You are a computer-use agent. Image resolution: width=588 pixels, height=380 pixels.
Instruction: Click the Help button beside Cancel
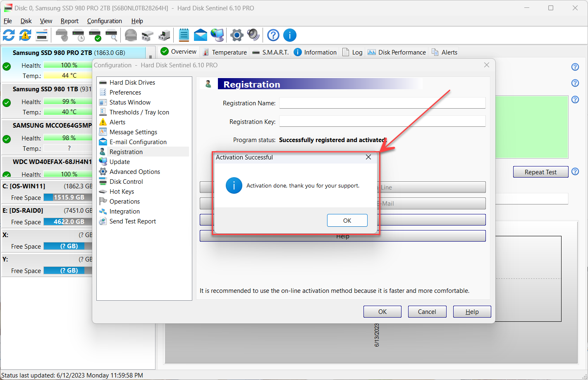click(x=472, y=312)
